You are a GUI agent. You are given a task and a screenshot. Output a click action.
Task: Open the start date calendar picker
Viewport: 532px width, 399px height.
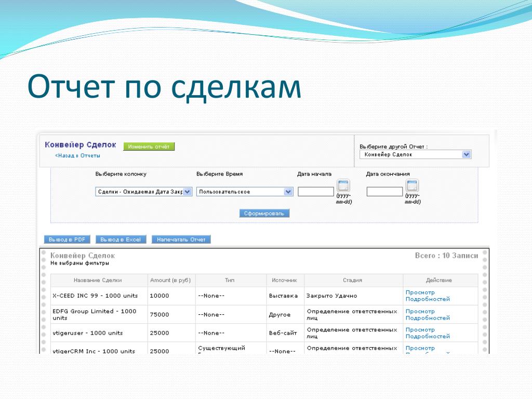click(x=343, y=185)
